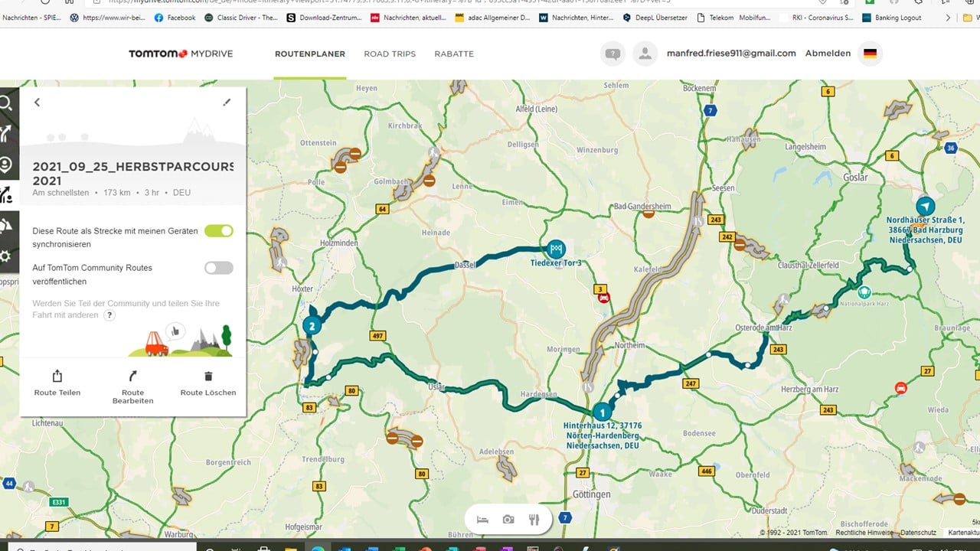Disable sync route with my devices toggle
Screen dimensions: 980x551
point(219,230)
